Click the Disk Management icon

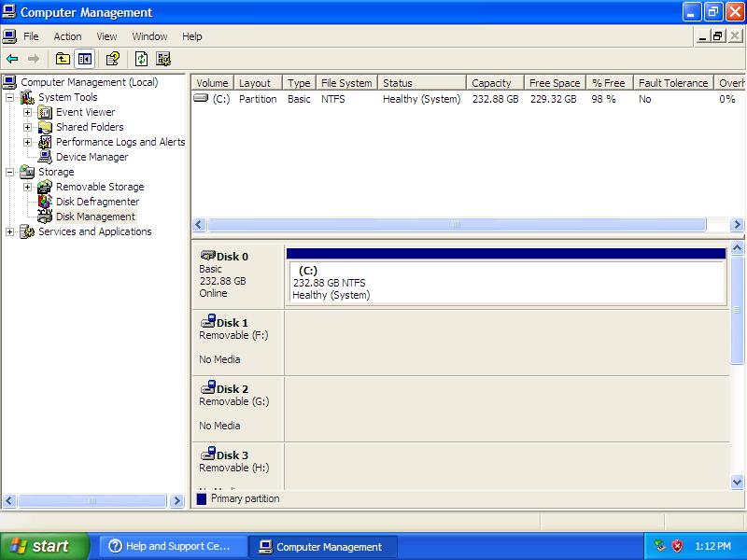pyautogui.click(x=45, y=217)
